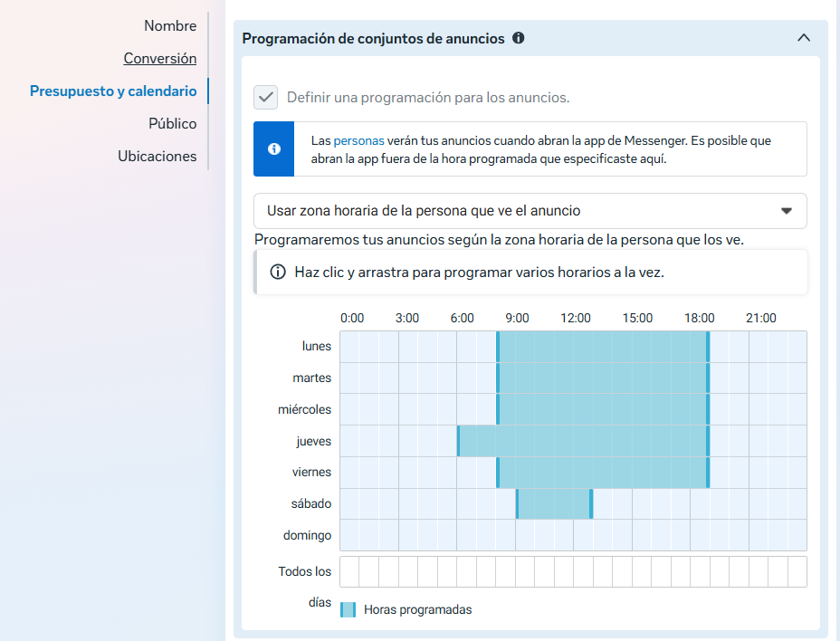
Task: Click the end handle of the sábado block
Action: coord(591,503)
